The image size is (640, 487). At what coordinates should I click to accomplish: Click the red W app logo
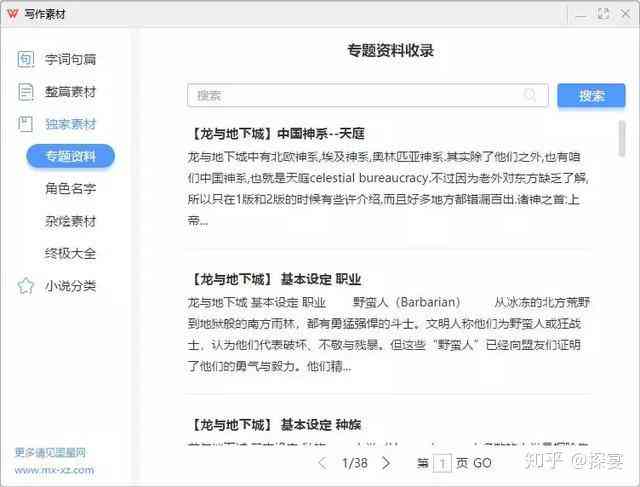pyautogui.click(x=13, y=14)
